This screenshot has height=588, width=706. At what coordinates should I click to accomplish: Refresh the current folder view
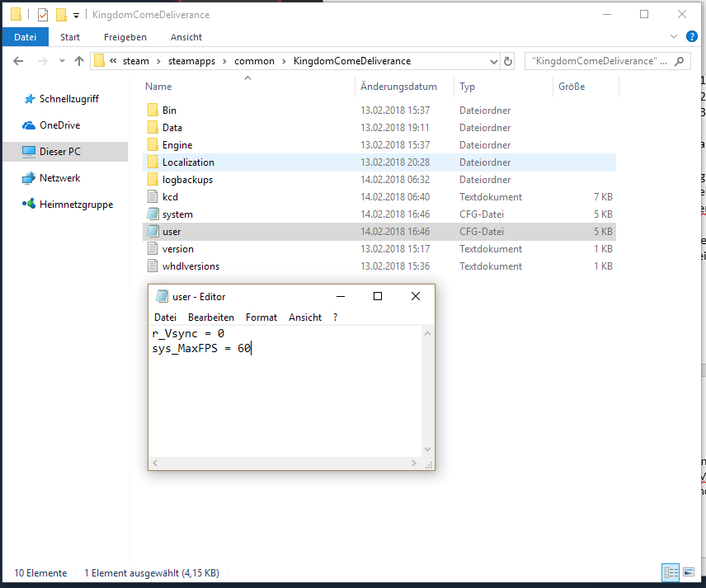click(x=508, y=61)
